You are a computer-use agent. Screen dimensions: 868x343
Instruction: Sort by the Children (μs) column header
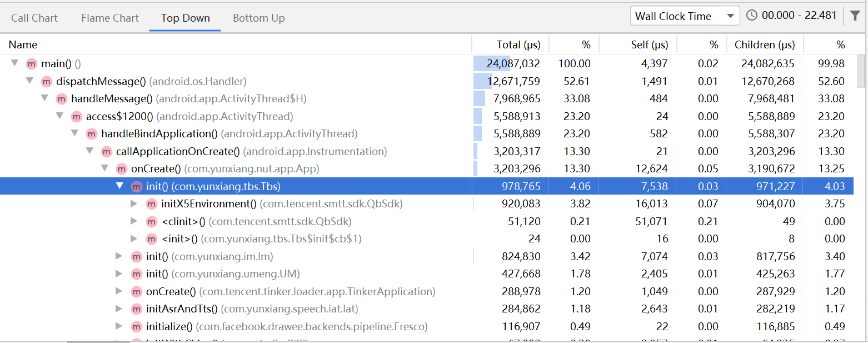pyautogui.click(x=765, y=45)
